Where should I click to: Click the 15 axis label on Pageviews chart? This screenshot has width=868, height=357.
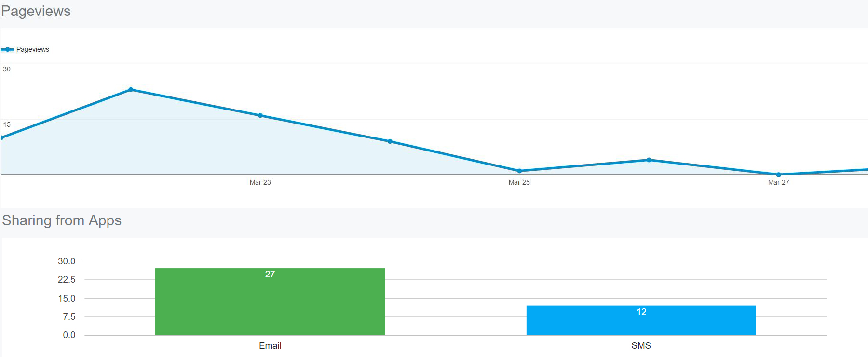[x=7, y=124]
